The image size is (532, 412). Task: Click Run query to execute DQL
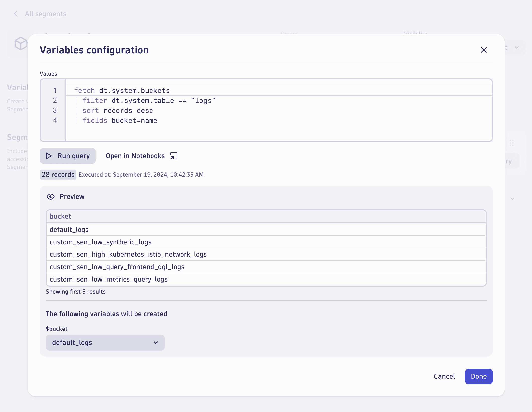point(67,156)
